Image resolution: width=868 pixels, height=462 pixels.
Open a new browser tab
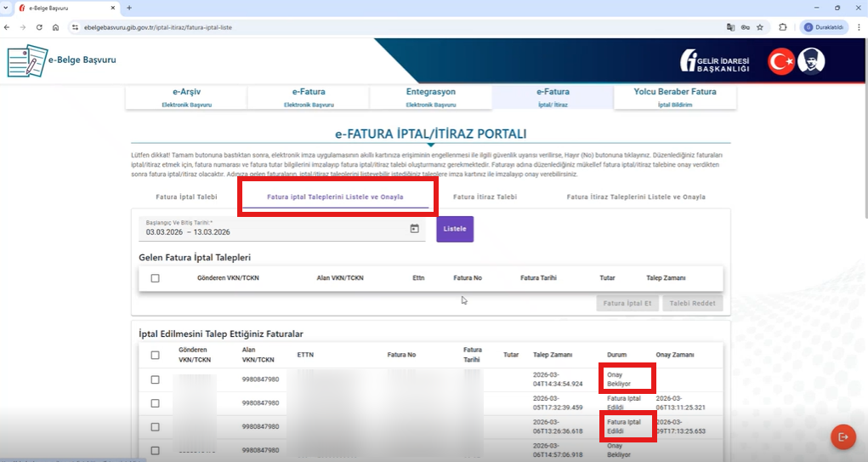129,8
